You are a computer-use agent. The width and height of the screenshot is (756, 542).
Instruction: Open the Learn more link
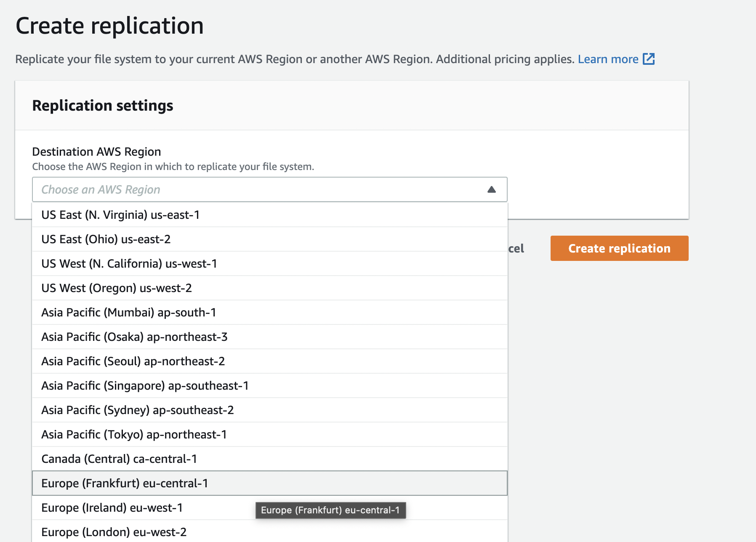[x=608, y=59]
